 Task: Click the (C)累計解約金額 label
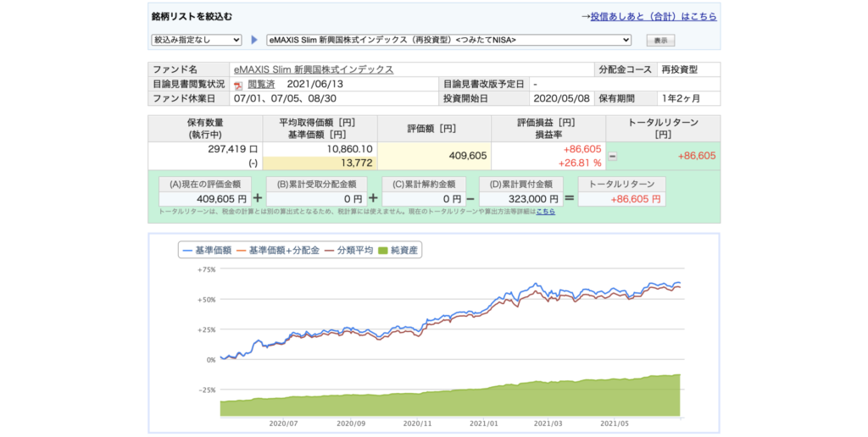pos(424,185)
